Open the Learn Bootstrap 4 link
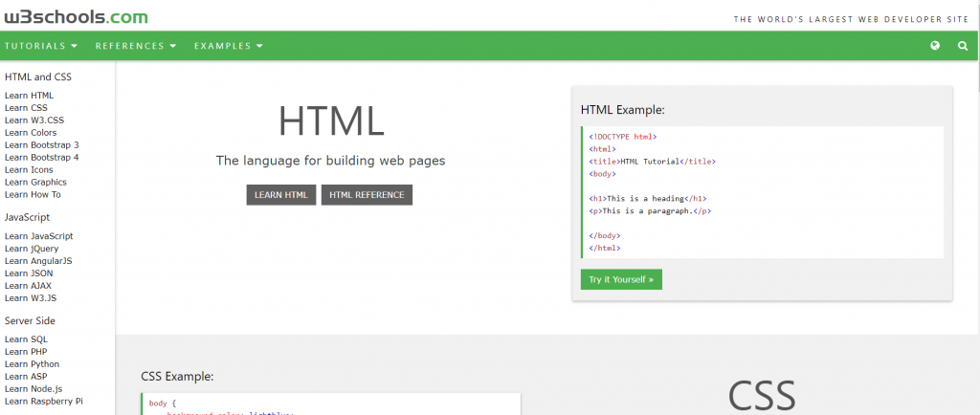This screenshot has width=980, height=415. click(41, 157)
